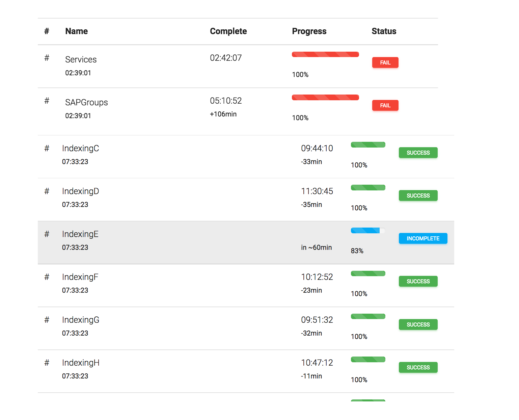Click the hash symbol beside IndexingE
The width and height of the screenshot is (519, 420).
[47, 234]
